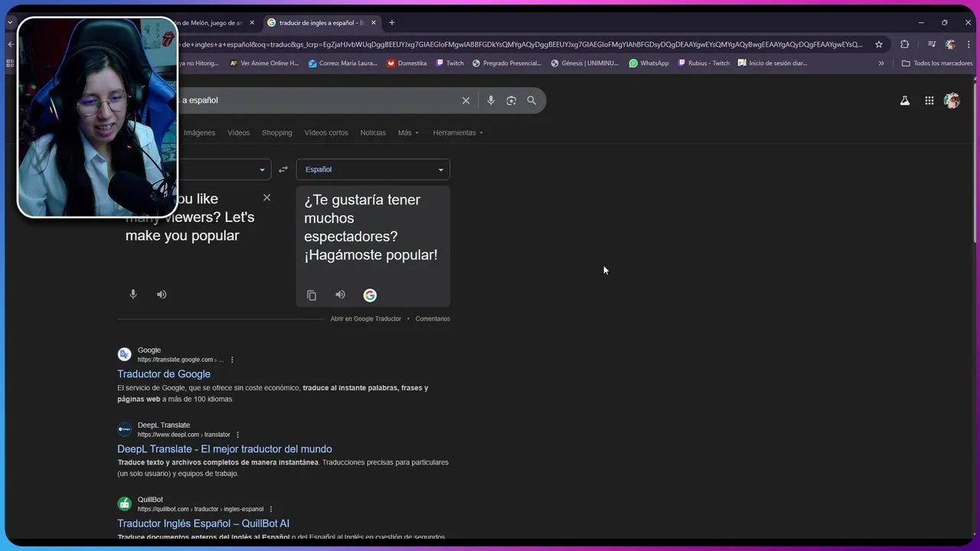Screen dimensions: 980x551
Task: Open the WhatsApp bookmark
Action: click(648, 63)
